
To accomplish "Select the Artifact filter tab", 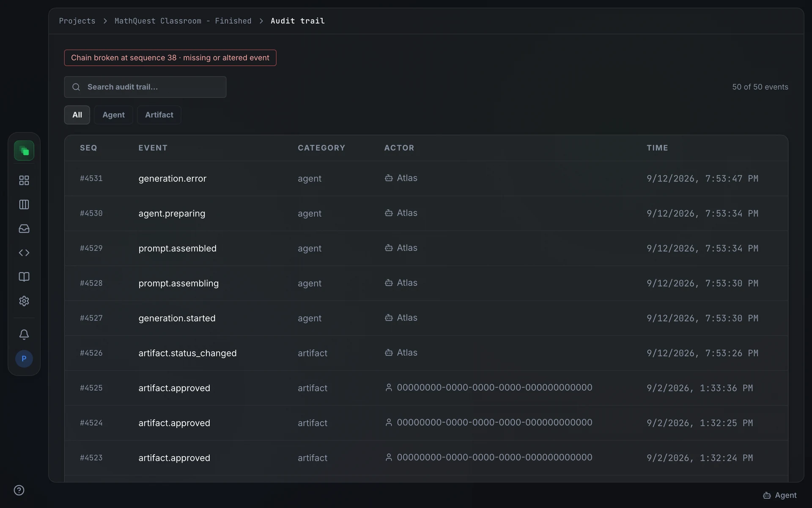I will [159, 115].
